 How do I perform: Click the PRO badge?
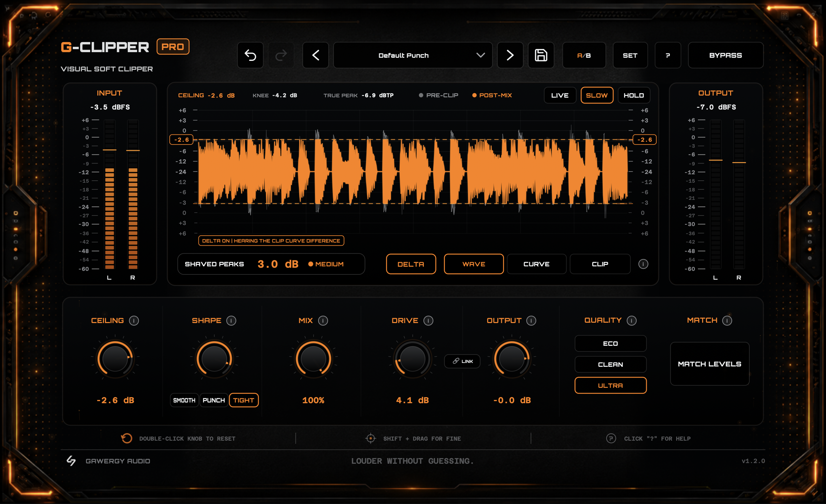point(173,47)
